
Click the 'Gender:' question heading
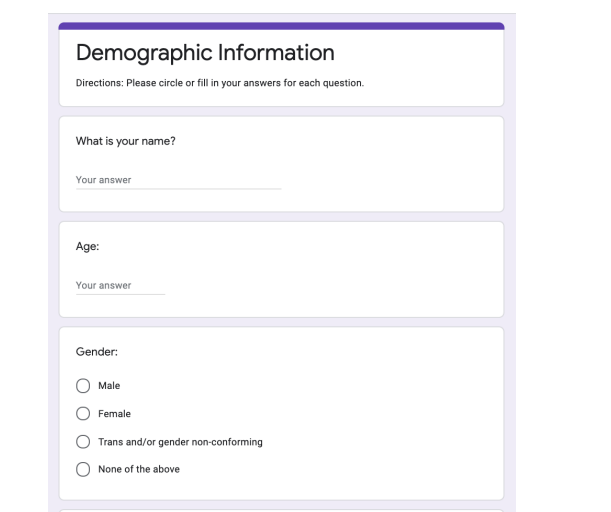pyautogui.click(x=97, y=352)
